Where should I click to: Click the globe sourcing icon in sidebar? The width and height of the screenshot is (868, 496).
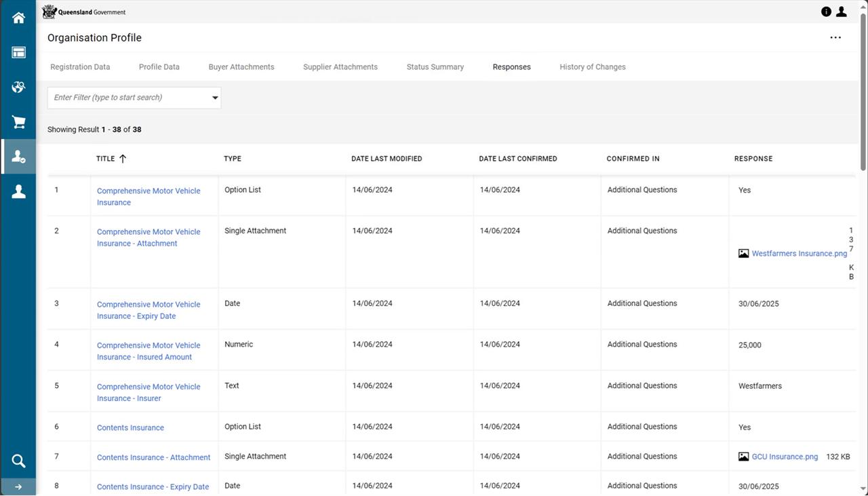click(x=18, y=87)
